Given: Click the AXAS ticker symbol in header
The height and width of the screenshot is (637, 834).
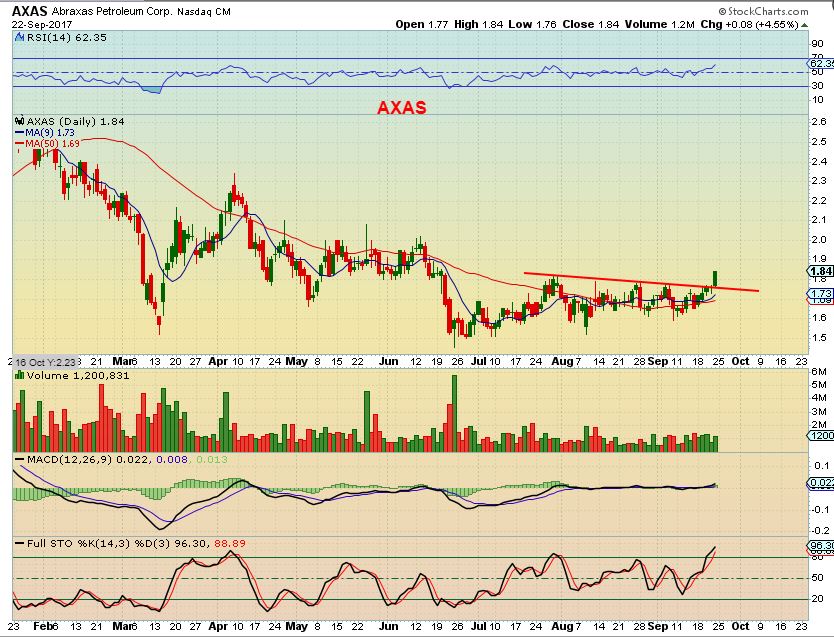Looking at the screenshot, I should 30,11.
